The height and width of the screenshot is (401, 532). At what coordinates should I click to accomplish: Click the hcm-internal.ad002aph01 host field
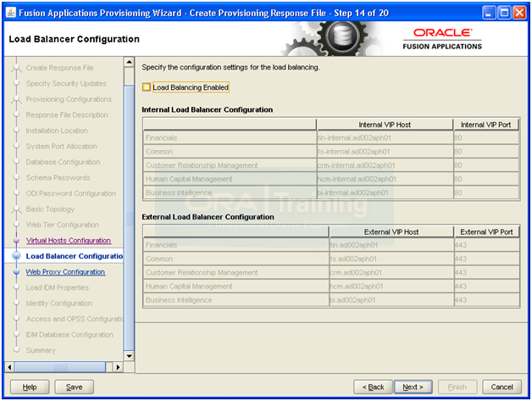click(385, 179)
